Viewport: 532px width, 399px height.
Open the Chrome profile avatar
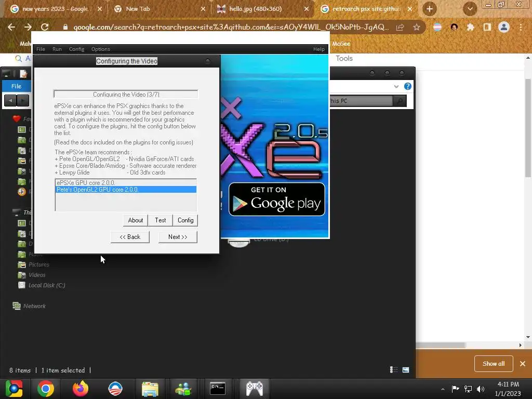pyautogui.click(x=504, y=27)
